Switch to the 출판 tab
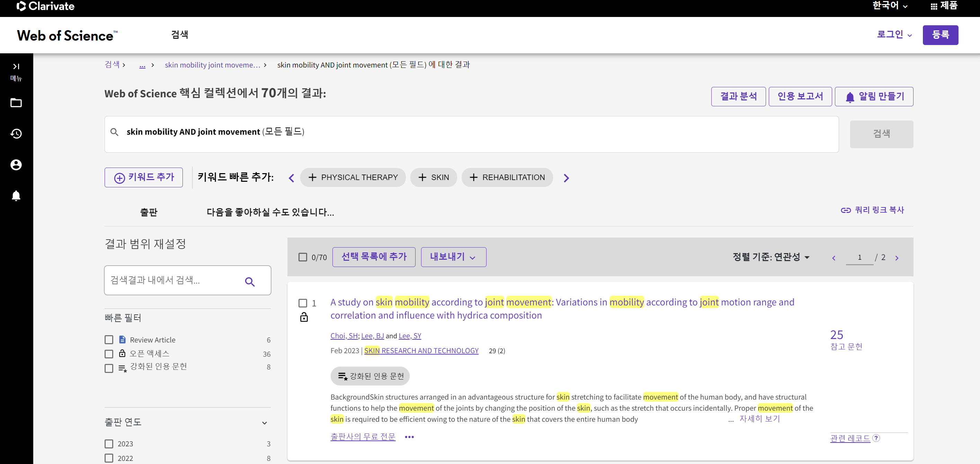 click(x=148, y=212)
